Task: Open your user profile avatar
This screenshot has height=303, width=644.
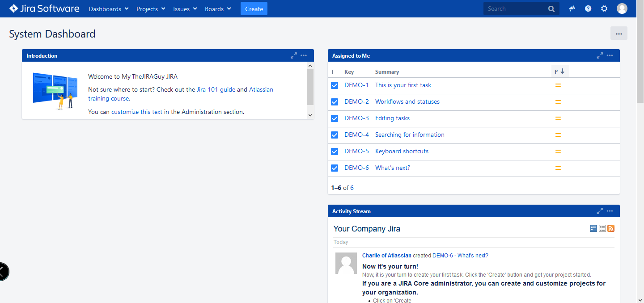Action: coord(622,8)
